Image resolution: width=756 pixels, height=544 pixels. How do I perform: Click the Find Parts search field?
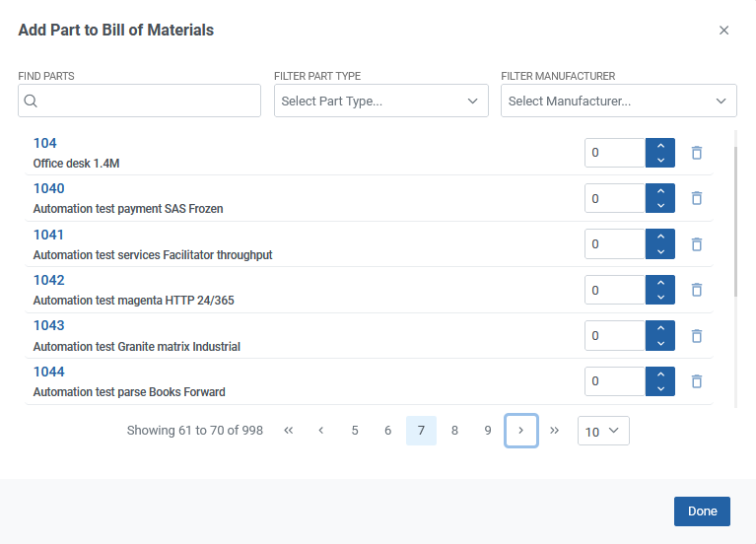click(139, 101)
